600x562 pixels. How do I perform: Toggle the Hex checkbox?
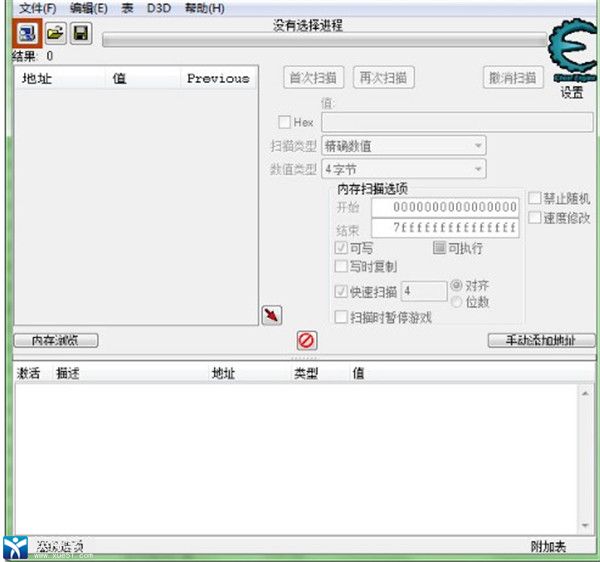[284, 122]
